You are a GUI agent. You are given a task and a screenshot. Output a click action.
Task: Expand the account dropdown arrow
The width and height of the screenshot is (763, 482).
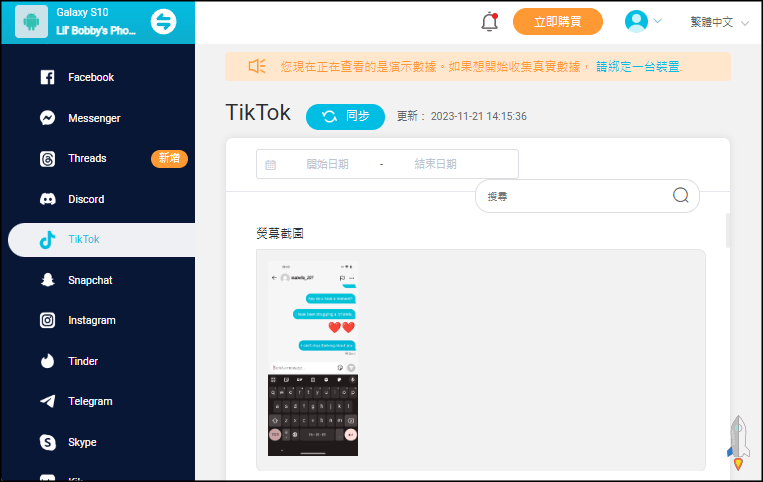coord(657,21)
